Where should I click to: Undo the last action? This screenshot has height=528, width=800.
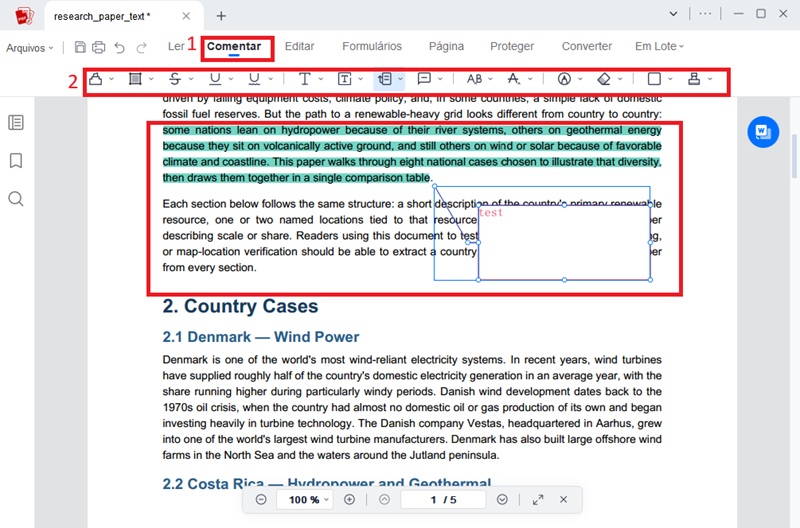pos(119,47)
